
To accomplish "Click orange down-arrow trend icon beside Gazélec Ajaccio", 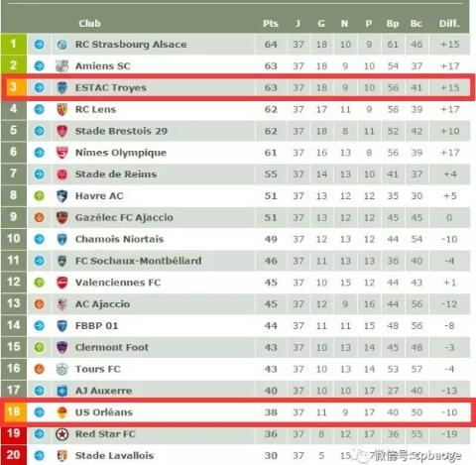I will (x=40, y=217).
